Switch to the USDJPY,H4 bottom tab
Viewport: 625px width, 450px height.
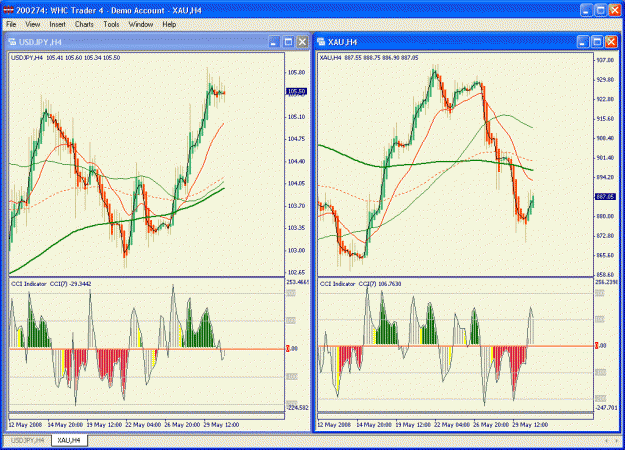coord(28,440)
